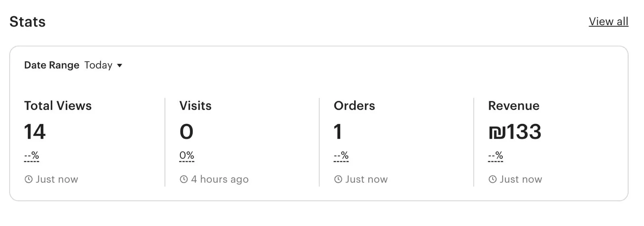Click the ₪133 revenue amount
644x226 pixels.
(515, 132)
